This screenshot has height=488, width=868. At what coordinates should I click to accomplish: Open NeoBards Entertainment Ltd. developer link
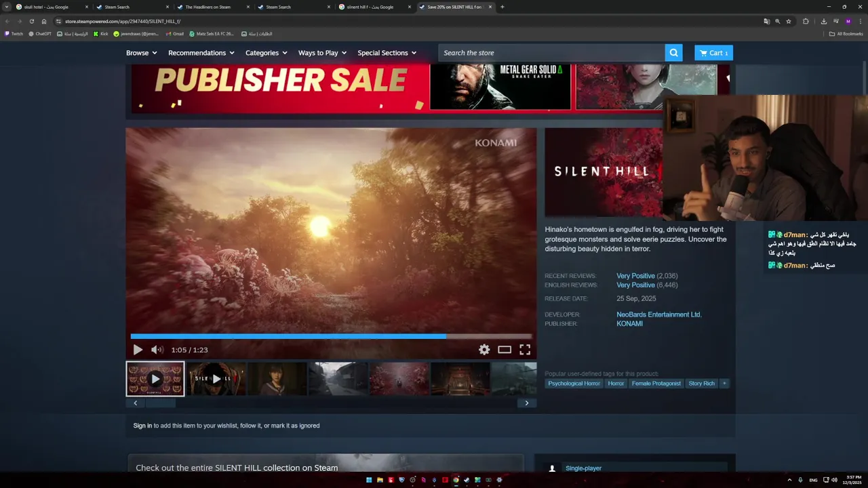tap(658, 314)
